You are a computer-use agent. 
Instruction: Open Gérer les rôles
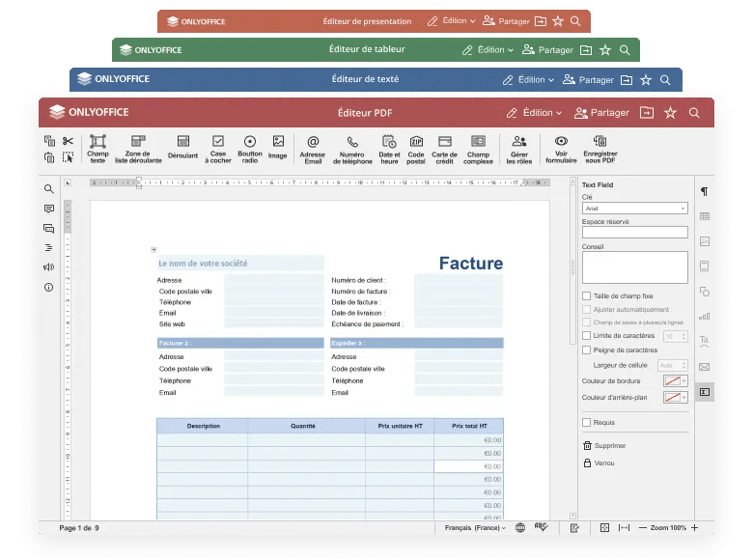click(519, 150)
